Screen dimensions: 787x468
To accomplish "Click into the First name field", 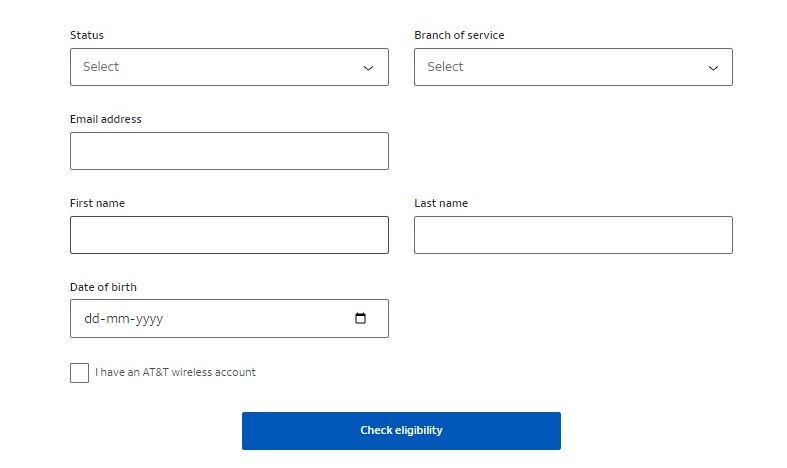I will 229,235.
